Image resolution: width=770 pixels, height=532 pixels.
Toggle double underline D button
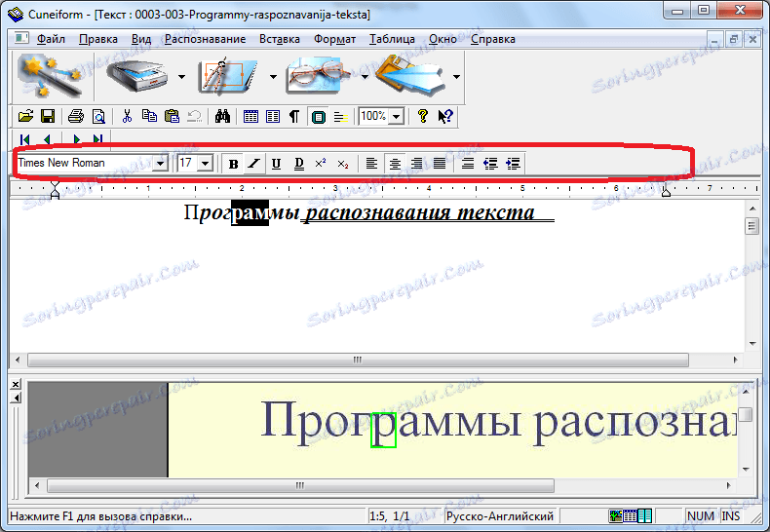click(298, 164)
